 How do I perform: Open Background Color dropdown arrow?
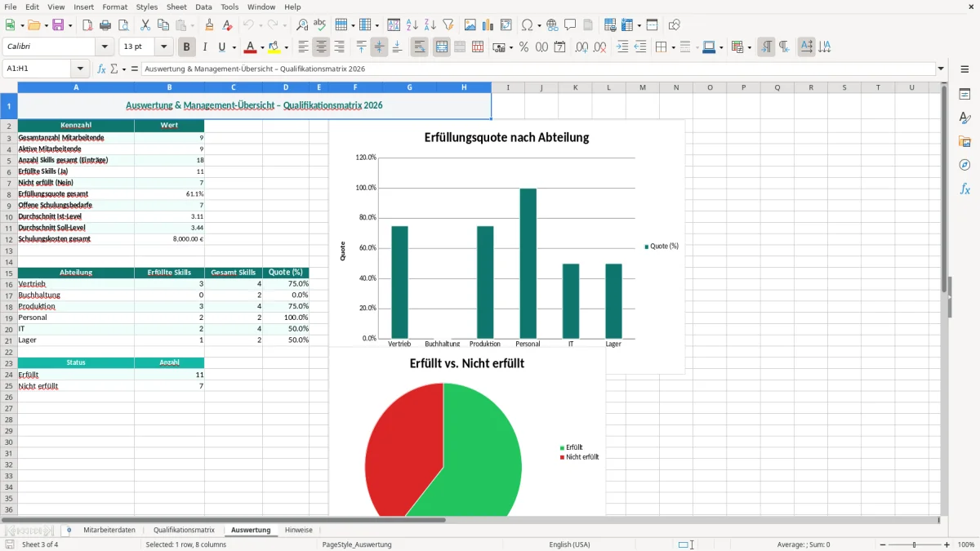tap(287, 47)
